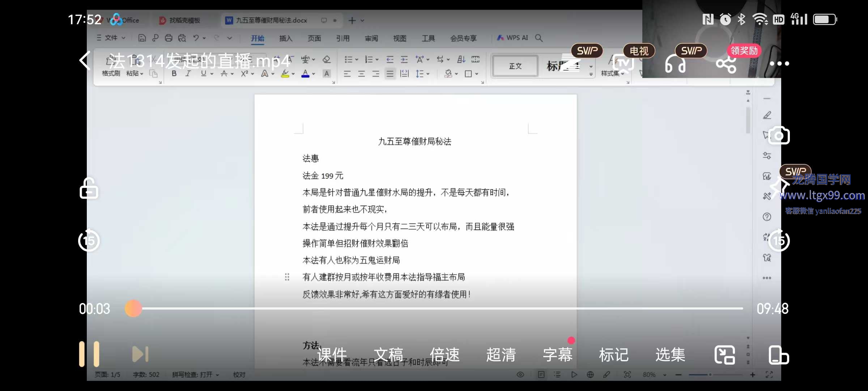Expand the bullet list dropdown
Image resolution: width=868 pixels, height=391 pixels.
click(357, 59)
